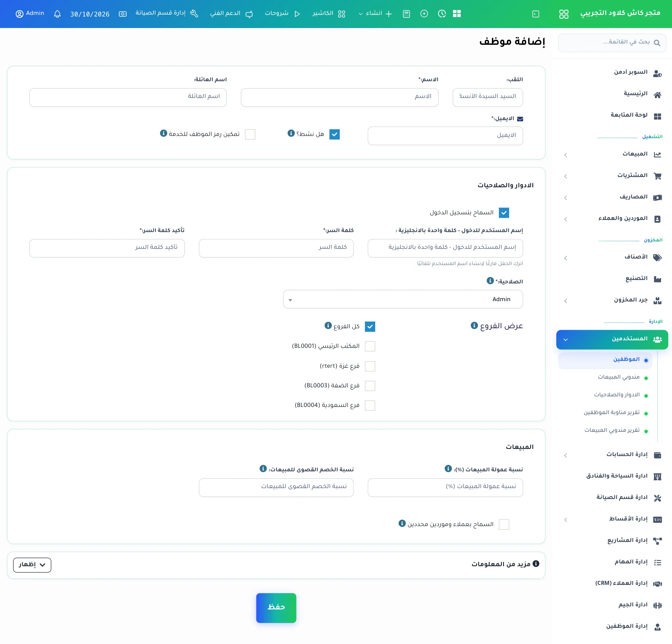The image size is (672, 644).
Task: Enable تمكين رمز الموظف للخدمة checkbox
Action: pyautogui.click(x=250, y=134)
